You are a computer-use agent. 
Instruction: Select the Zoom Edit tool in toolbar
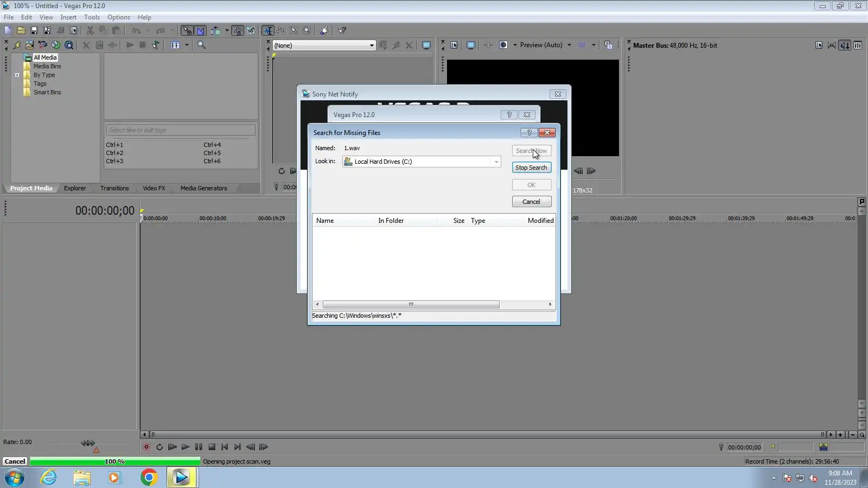[307, 30]
